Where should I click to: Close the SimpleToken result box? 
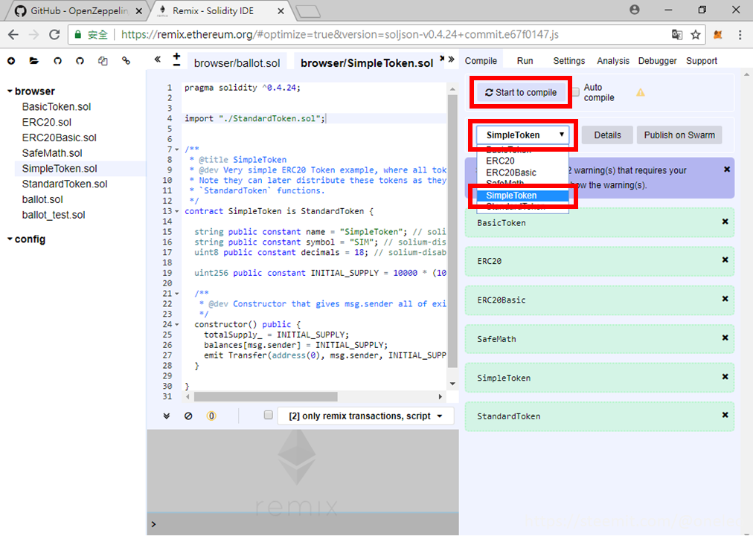point(725,377)
